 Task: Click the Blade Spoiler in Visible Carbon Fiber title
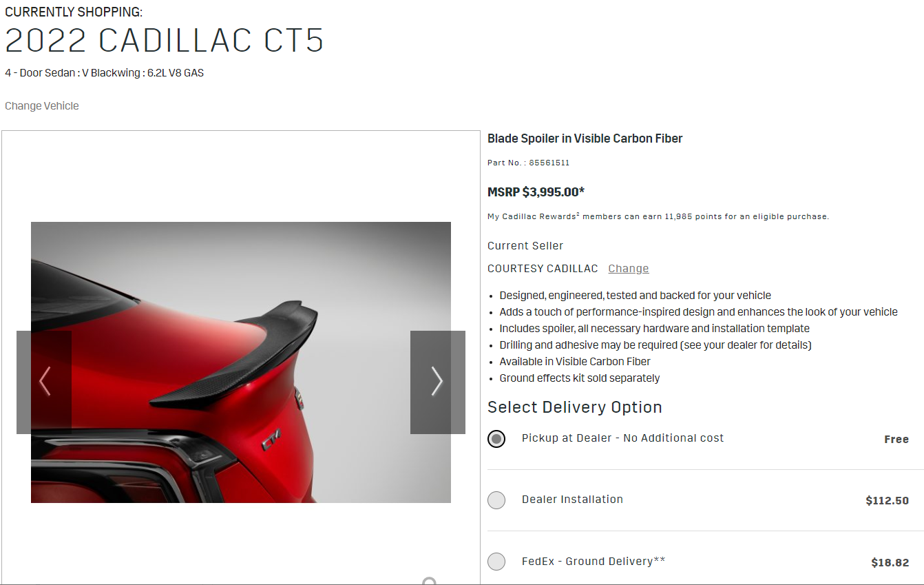coord(585,138)
